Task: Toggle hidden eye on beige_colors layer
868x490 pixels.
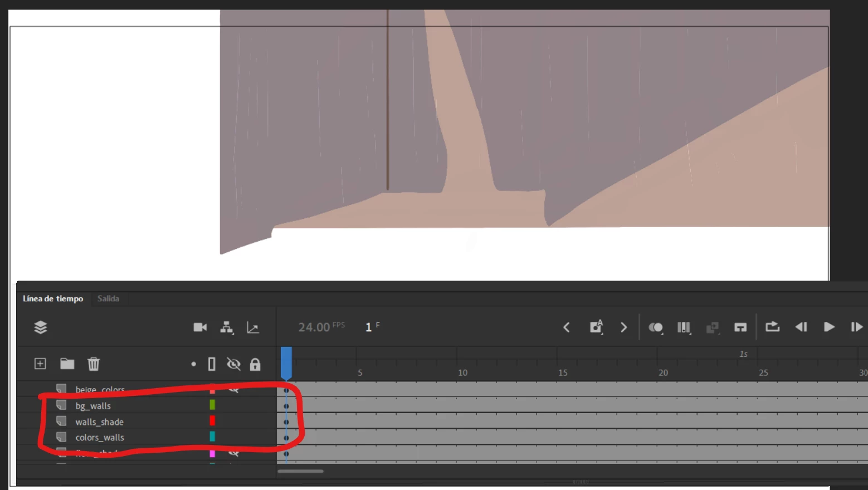Action: [x=234, y=389]
